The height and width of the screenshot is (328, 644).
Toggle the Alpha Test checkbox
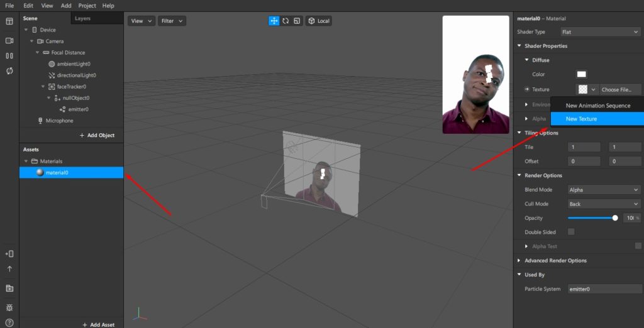(x=638, y=246)
